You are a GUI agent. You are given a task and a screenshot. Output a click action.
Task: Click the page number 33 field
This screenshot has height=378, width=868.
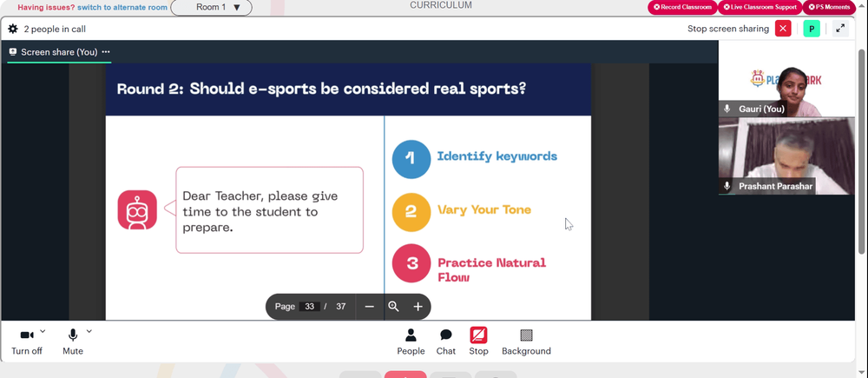[310, 307]
